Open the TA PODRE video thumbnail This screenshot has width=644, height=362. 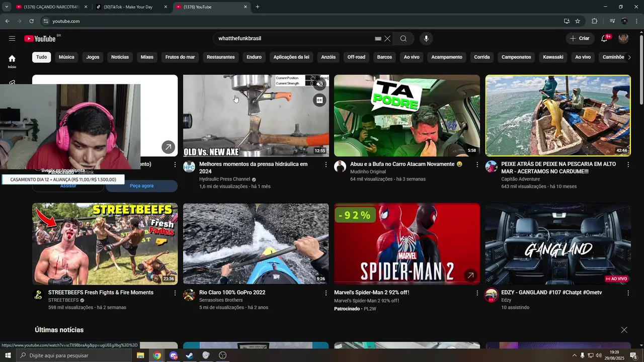(407, 116)
